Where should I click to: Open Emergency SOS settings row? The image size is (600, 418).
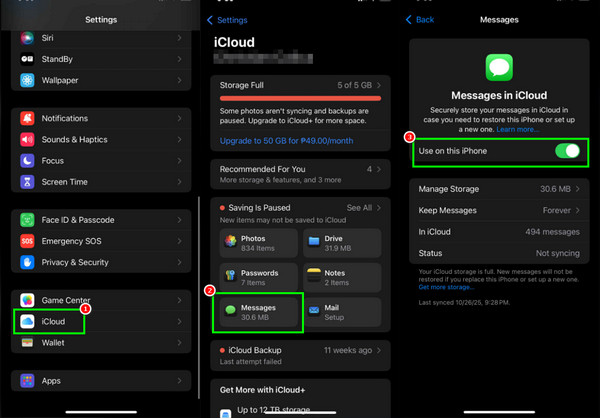(x=101, y=241)
